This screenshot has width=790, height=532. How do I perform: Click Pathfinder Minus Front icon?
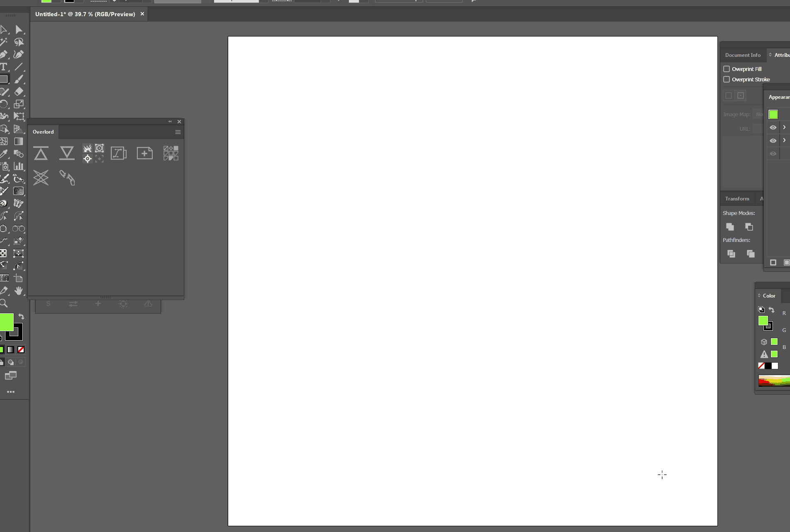coord(749,227)
